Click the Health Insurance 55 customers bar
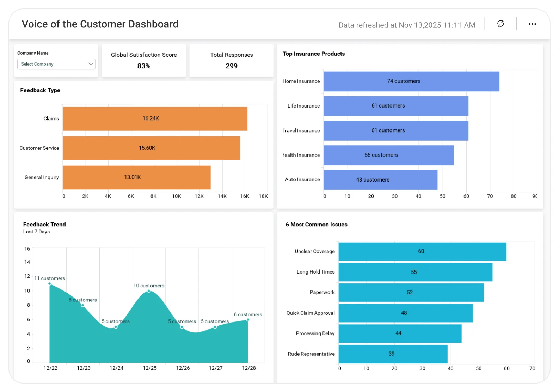Screen dimensions: 559x392 point(389,155)
